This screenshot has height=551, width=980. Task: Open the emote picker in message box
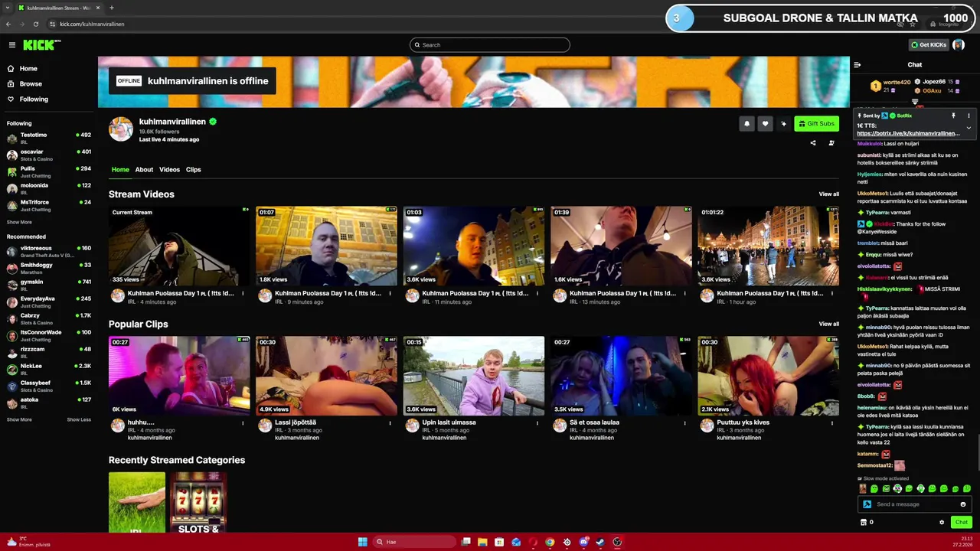963,504
